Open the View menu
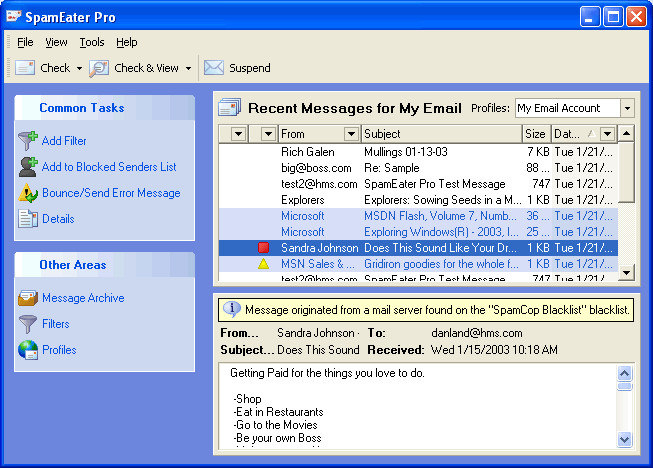653x468 pixels. pyautogui.click(x=56, y=42)
